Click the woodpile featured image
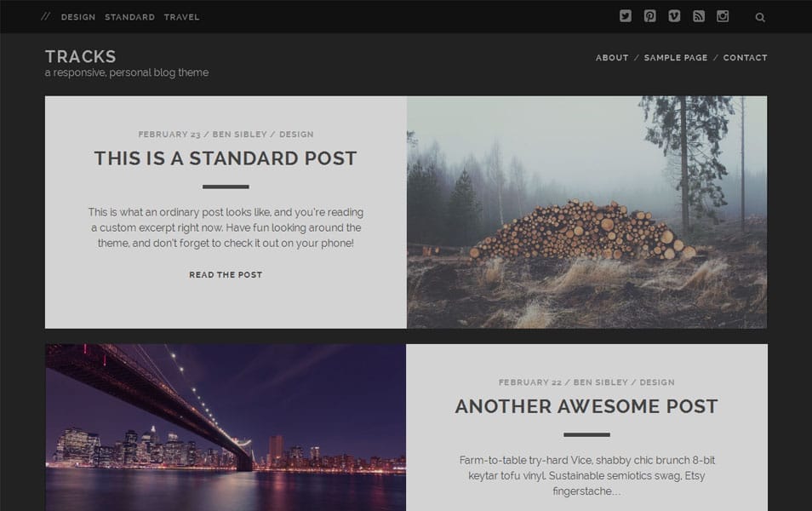Viewport: 812px width, 511px height. (x=587, y=211)
